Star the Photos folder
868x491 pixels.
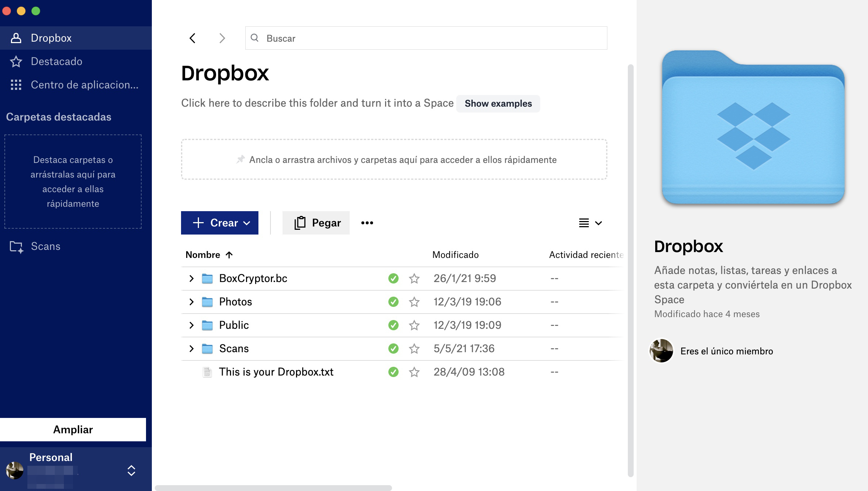tap(414, 302)
